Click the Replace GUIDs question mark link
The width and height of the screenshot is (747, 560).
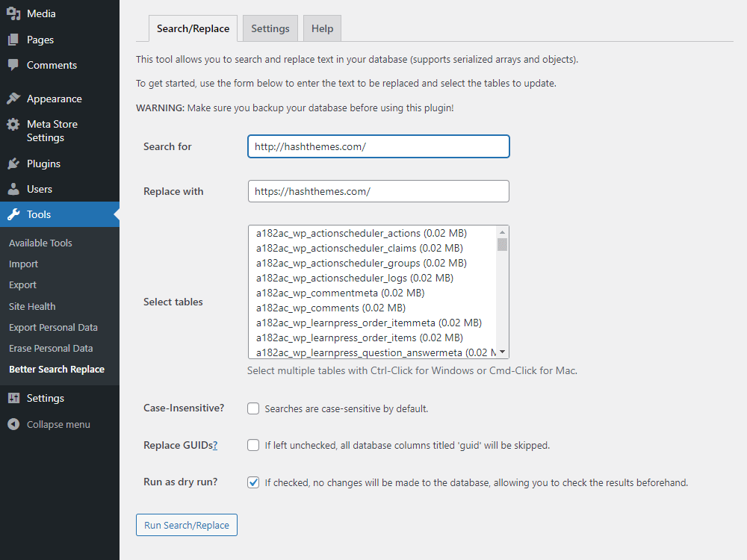click(215, 445)
